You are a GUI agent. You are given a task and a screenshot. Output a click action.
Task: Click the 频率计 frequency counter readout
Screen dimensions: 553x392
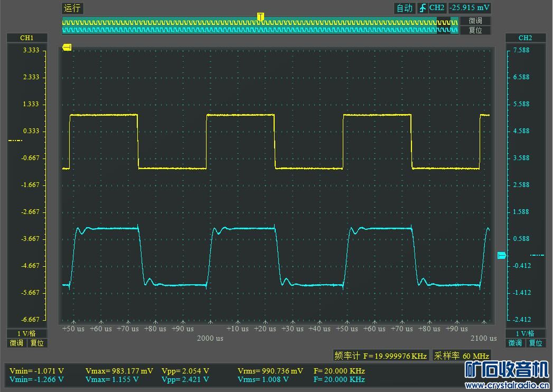pos(380,356)
